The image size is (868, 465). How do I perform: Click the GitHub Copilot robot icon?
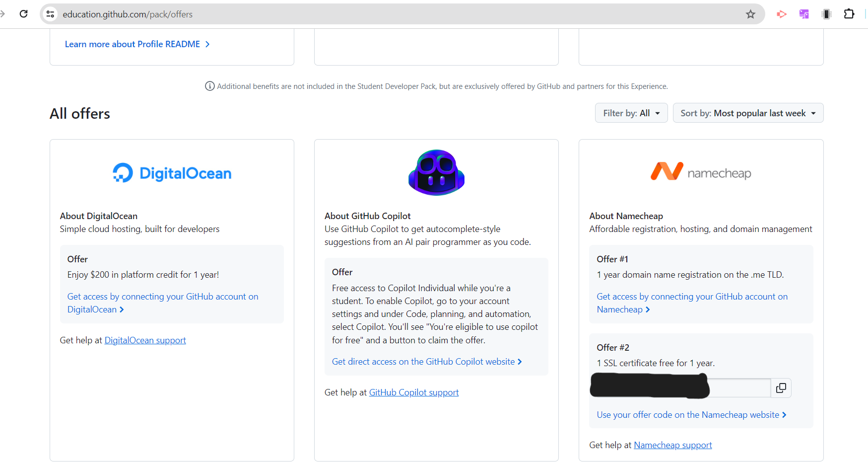pos(436,172)
